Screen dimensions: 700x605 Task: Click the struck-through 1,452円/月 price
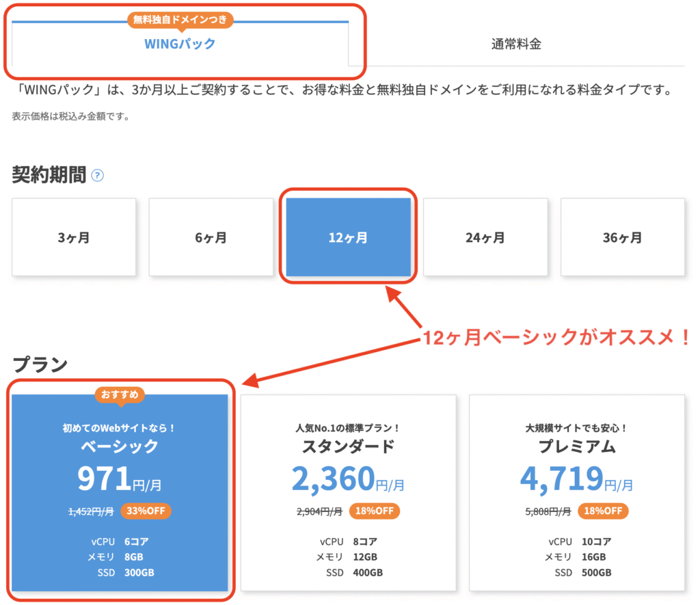pyautogui.click(x=91, y=511)
